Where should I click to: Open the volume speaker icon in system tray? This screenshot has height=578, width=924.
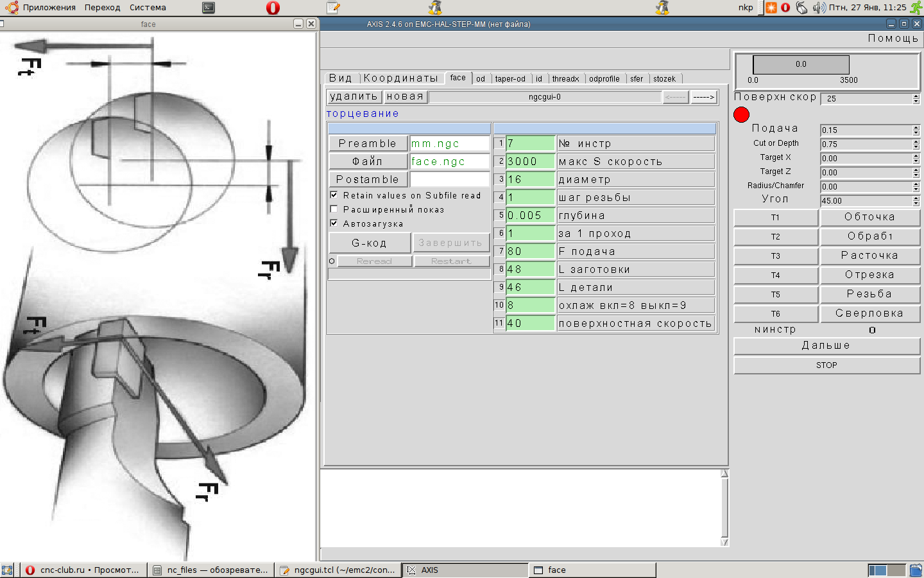(818, 8)
